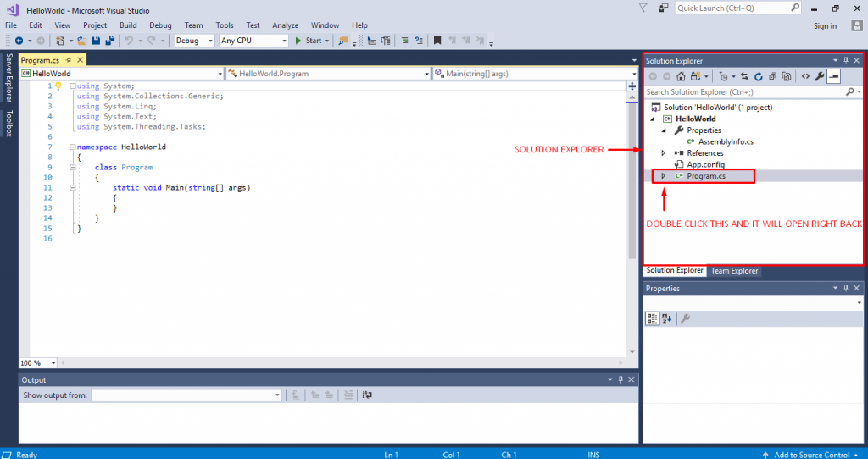The width and height of the screenshot is (868, 459).
Task: Open the Debug menu
Action: point(160,25)
